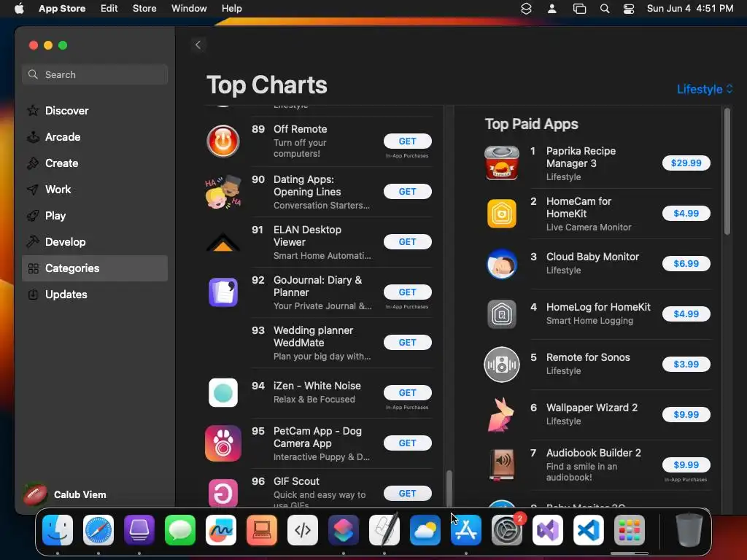
Task: Open the Window menu
Action: [x=189, y=9]
